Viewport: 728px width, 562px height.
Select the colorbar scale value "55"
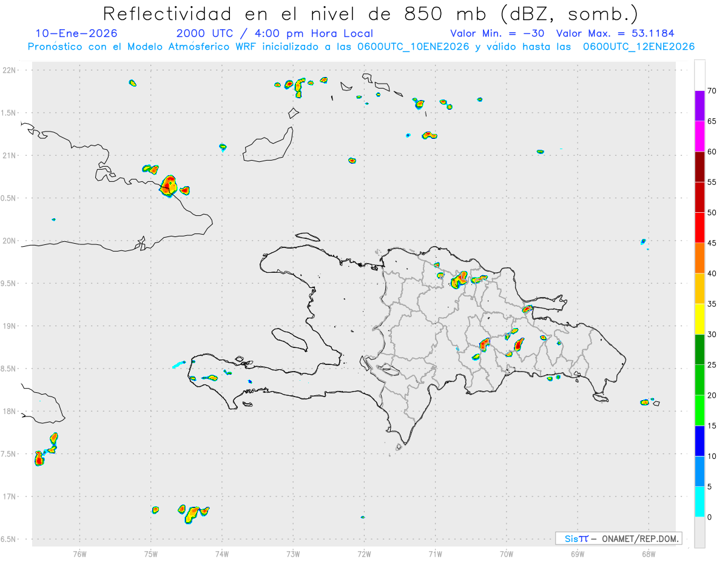tap(712, 182)
